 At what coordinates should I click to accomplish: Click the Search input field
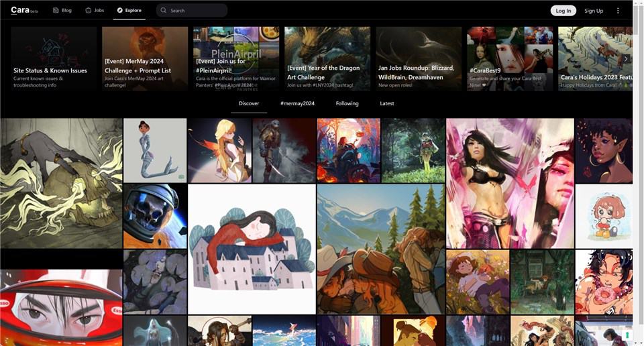(192, 10)
